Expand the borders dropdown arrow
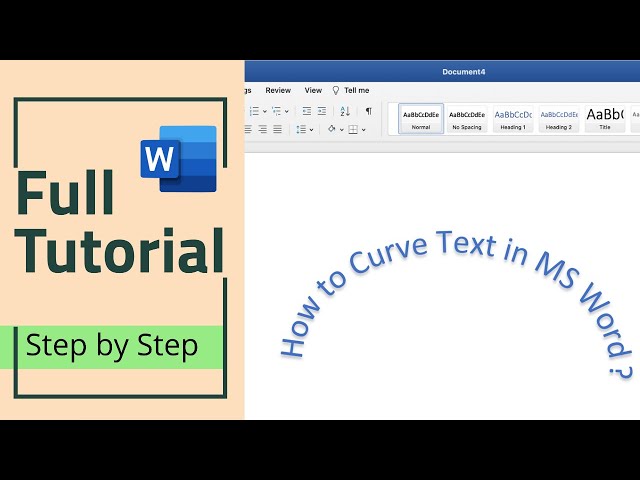640x480 pixels. click(x=364, y=130)
